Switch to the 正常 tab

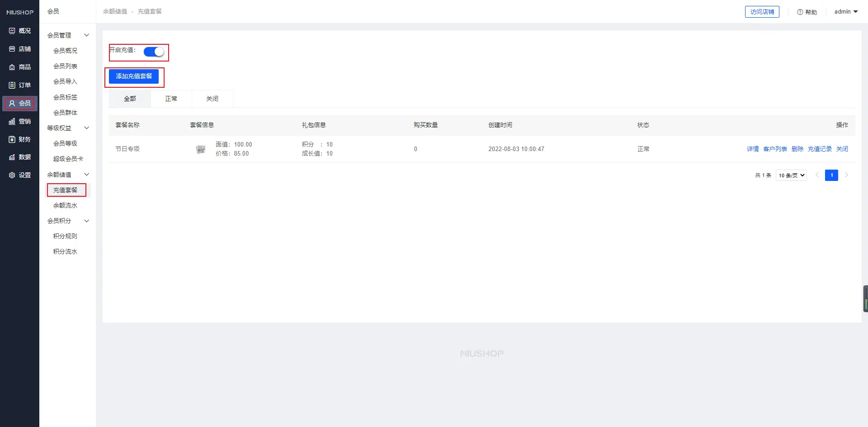171,99
